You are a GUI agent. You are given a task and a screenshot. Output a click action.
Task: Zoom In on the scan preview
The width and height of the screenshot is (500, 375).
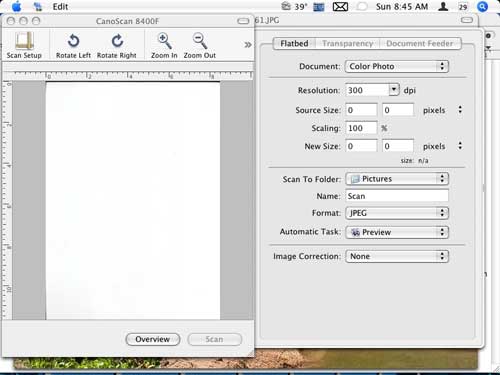(x=164, y=46)
